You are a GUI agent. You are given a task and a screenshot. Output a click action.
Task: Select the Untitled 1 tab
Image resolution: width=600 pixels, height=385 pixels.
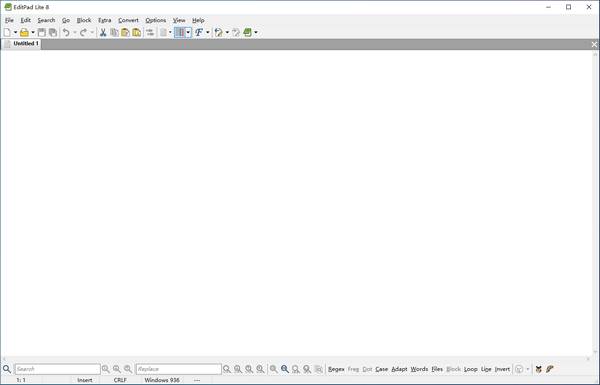click(x=21, y=44)
